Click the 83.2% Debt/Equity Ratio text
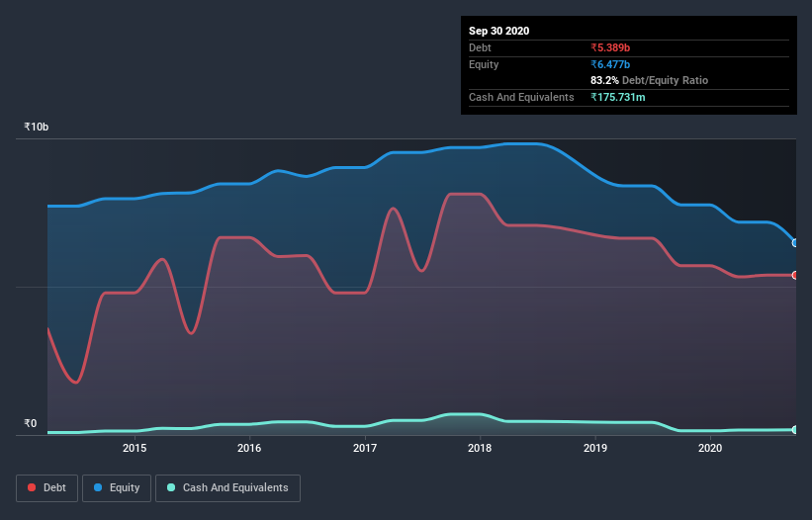 650,80
